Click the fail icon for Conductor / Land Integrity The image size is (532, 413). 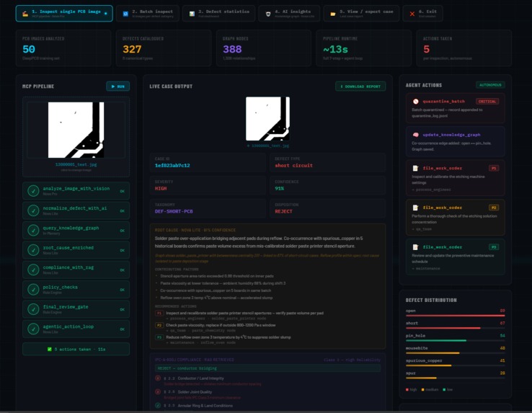pos(158,378)
